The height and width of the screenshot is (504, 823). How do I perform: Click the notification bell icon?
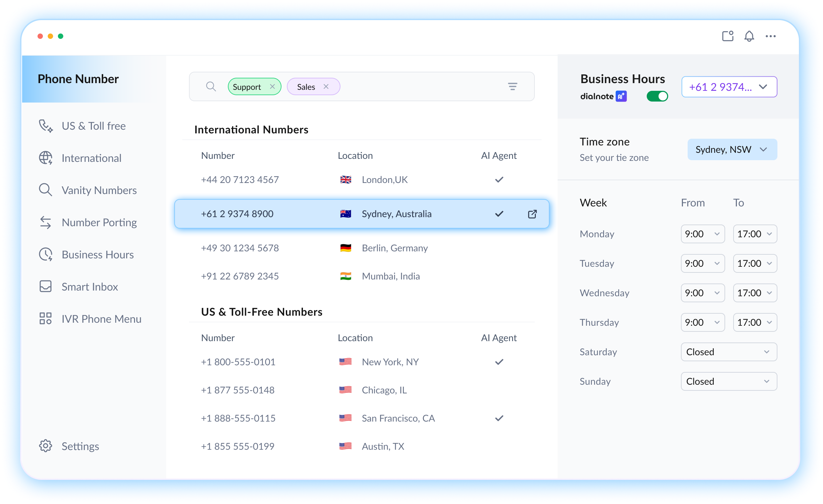(749, 36)
